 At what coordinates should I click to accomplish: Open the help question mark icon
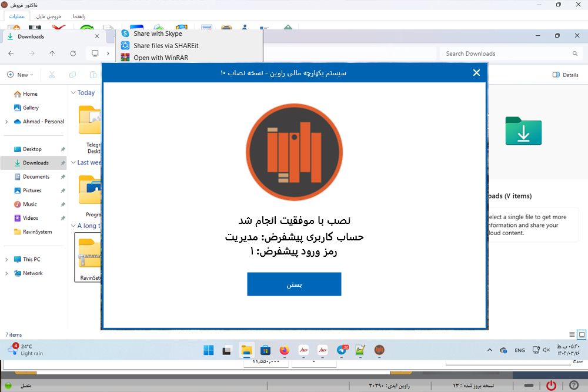click(574, 385)
